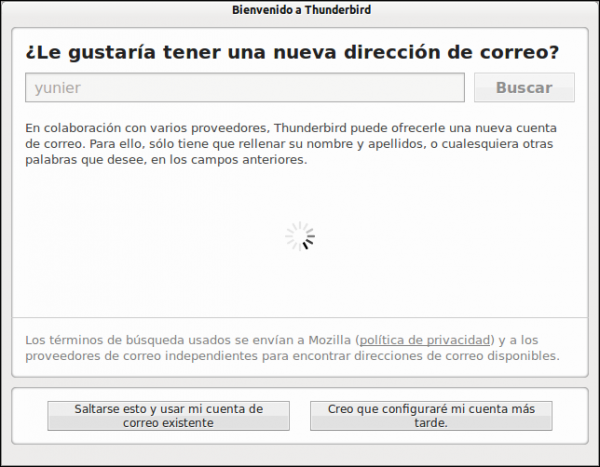Click the paragraph beginning "En colaboración con varios proveedores"
This screenshot has height=467, width=600.
coord(291,144)
